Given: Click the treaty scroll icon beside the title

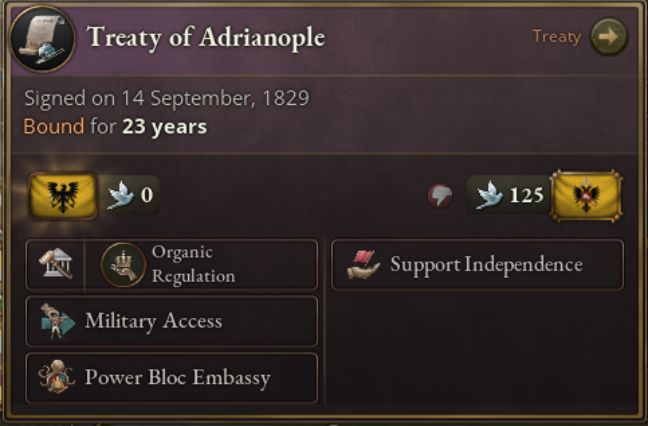Looking at the screenshot, I should pos(42,37).
